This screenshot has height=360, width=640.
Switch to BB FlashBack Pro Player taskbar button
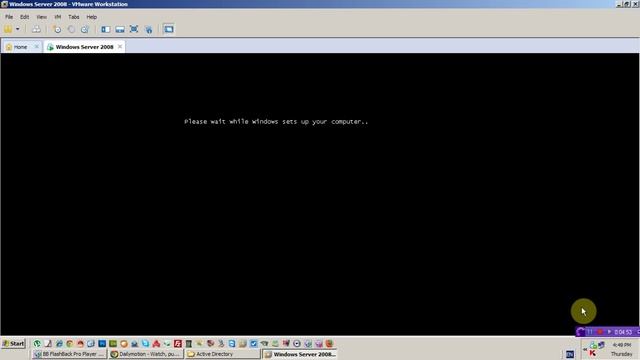click(x=70, y=354)
